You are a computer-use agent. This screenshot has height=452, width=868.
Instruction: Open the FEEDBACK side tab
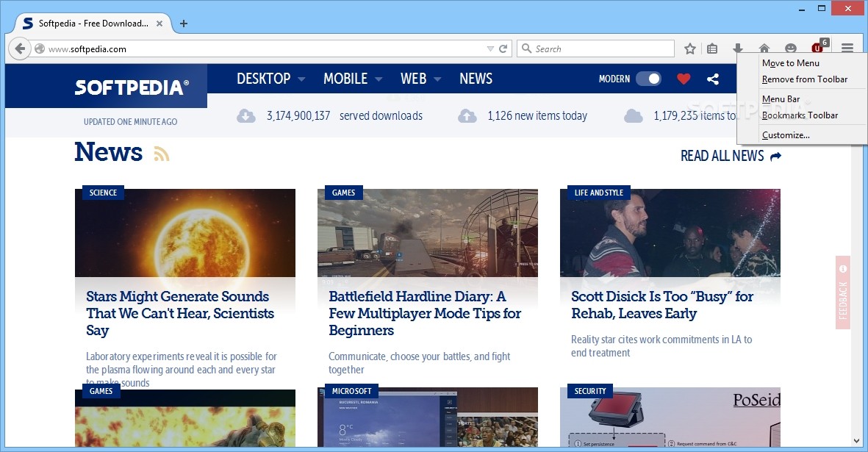tap(842, 293)
